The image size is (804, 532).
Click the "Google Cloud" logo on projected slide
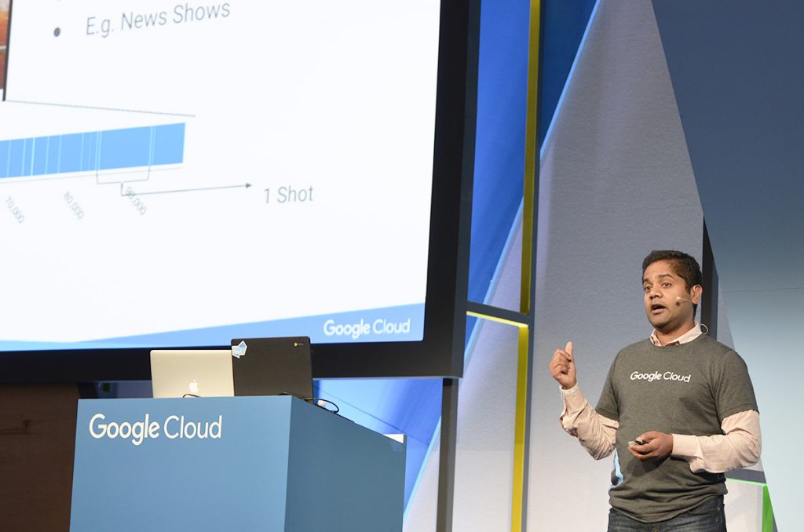tap(367, 328)
